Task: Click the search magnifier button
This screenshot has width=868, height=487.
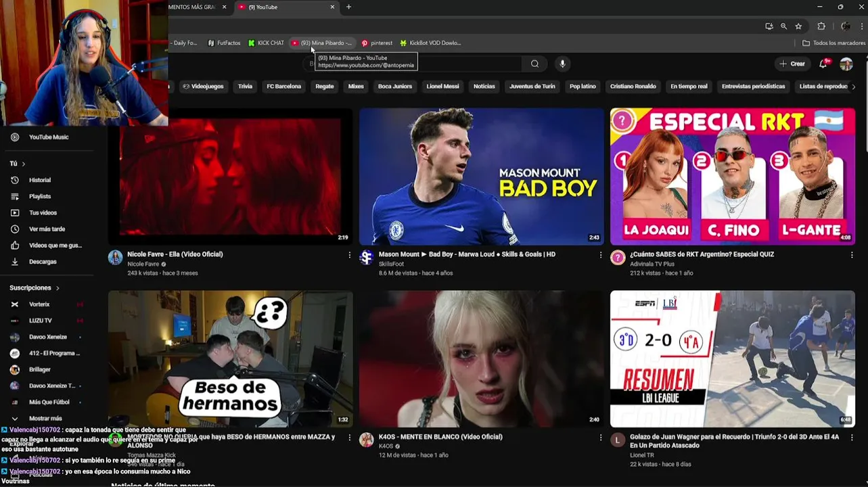Action: pyautogui.click(x=534, y=64)
